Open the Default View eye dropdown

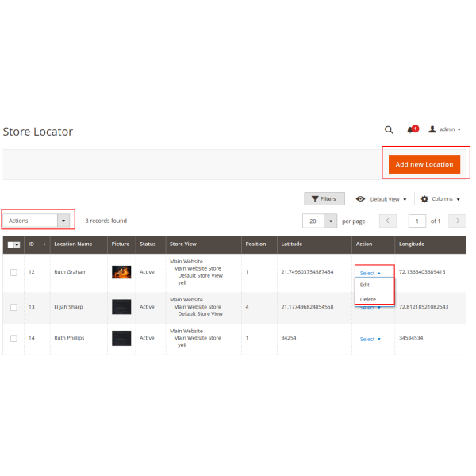click(382, 199)
